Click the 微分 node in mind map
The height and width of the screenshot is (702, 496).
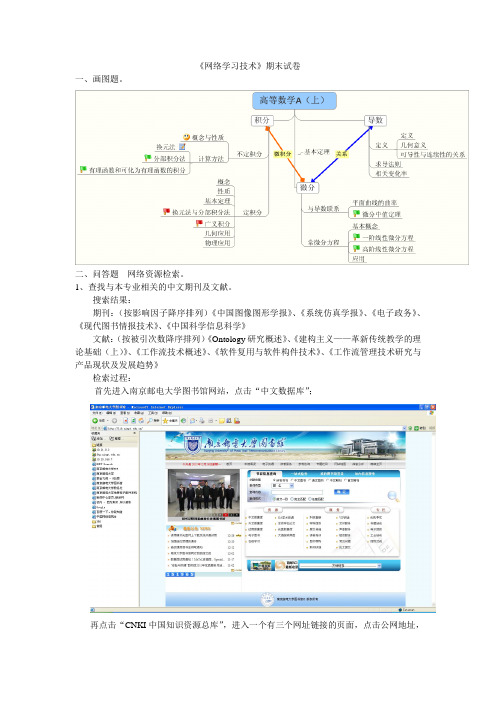point(308,187)
